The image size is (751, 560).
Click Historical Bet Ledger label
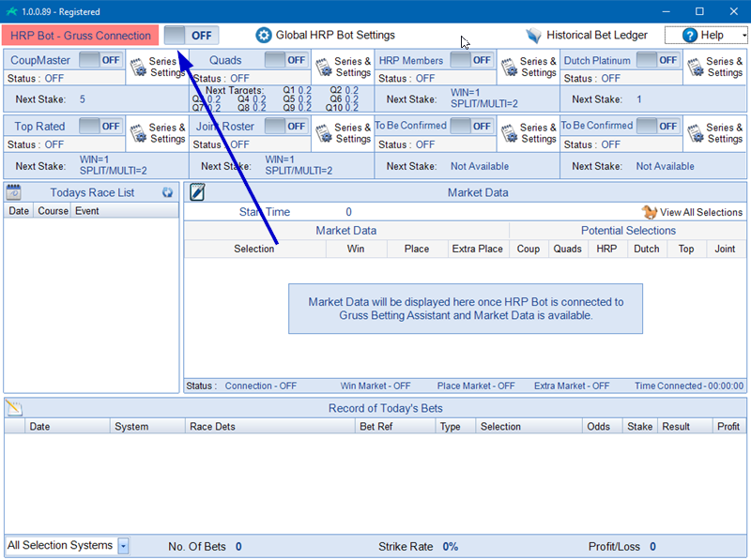[x=597, y=35]
